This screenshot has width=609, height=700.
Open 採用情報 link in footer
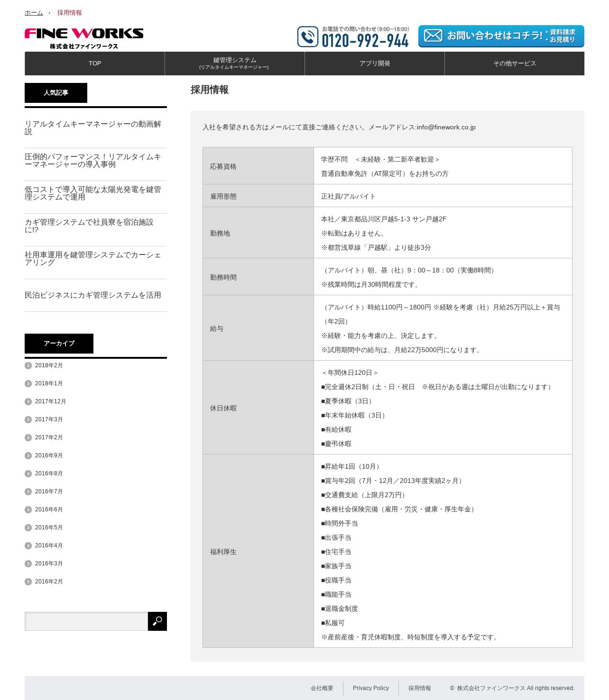(420, 688)
